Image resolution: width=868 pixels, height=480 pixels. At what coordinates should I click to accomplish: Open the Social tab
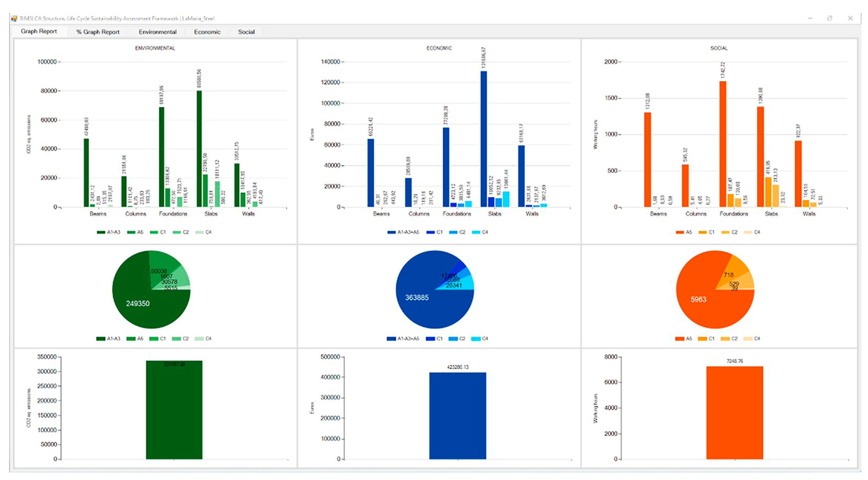pos(246,32)
